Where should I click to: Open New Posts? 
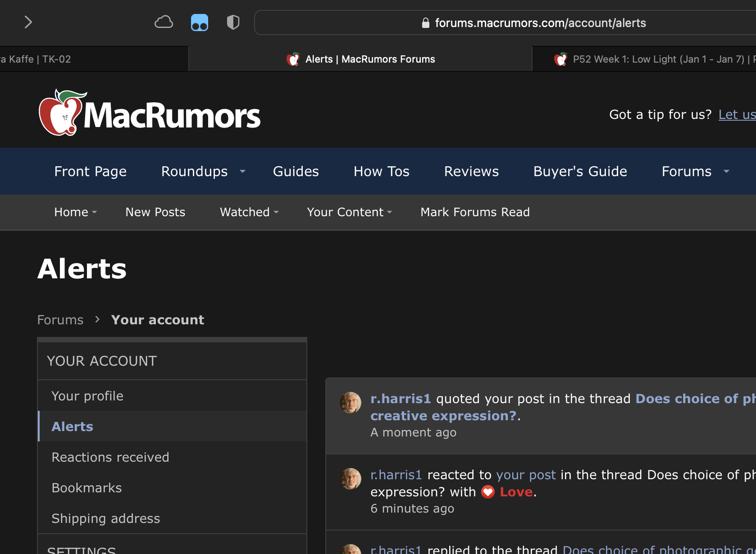[x=155, y=212]
